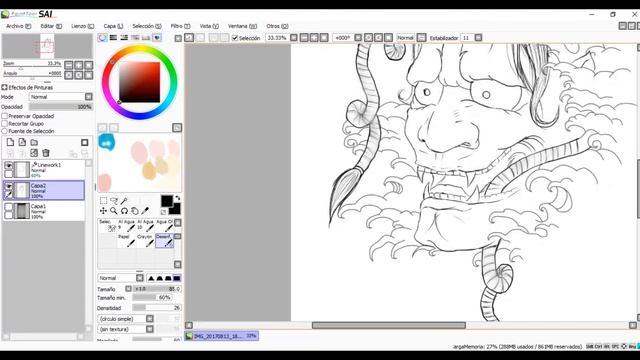Screen dimensions: 640x360
Task: Open the Estabilizador value dropdown
Action: [478, 38]
